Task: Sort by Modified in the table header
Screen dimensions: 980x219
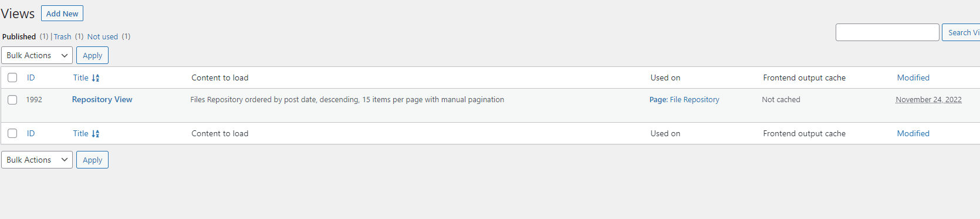Action: [913, 78]
